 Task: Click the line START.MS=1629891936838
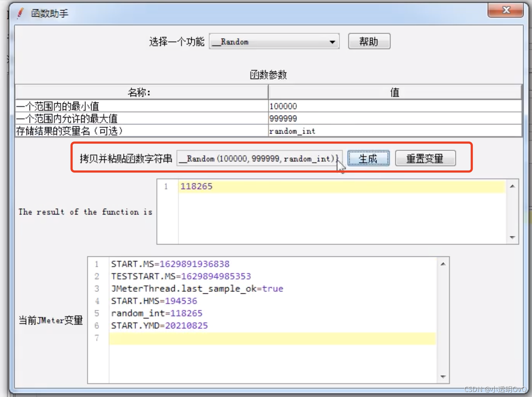point(170,264)
